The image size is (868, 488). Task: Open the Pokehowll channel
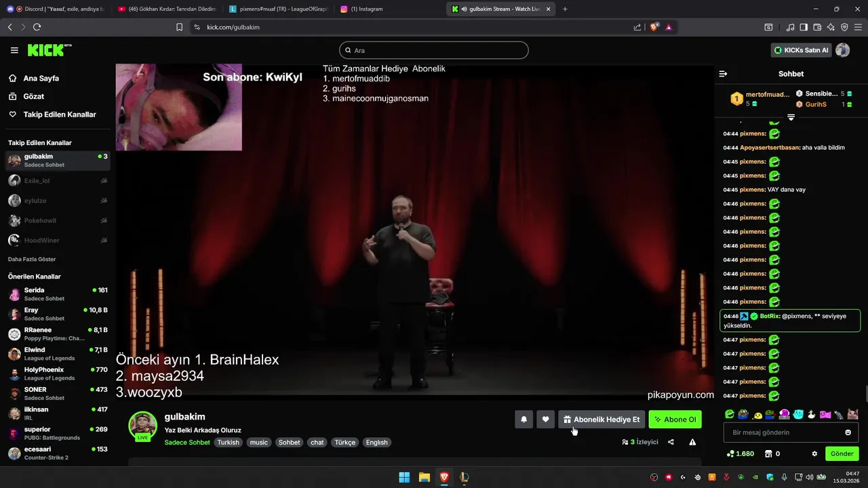[x=58, y=220]
